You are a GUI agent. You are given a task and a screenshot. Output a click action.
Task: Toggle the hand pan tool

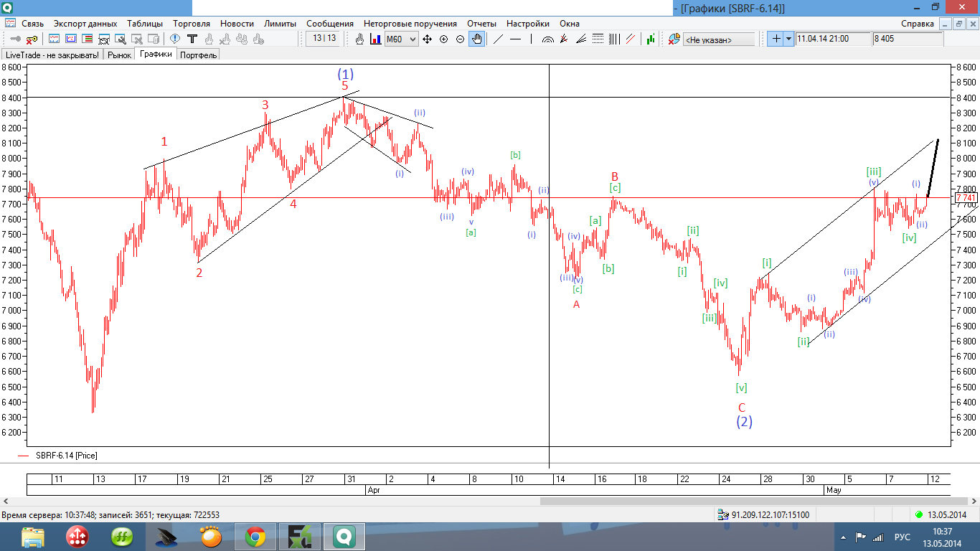(x=476, y=39)
